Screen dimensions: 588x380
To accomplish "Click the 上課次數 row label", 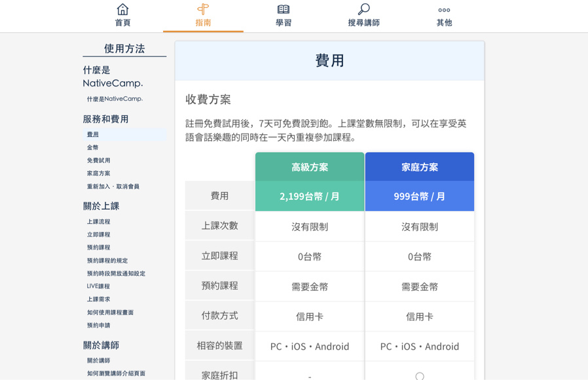I will coord(220,225).
